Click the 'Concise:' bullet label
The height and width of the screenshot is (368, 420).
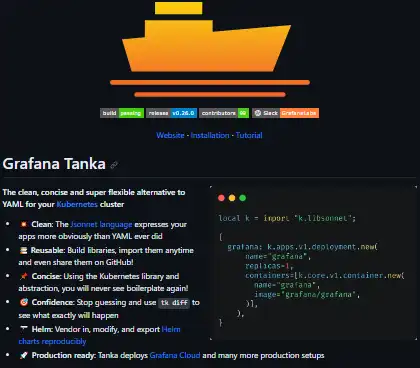tap(46, 276)
